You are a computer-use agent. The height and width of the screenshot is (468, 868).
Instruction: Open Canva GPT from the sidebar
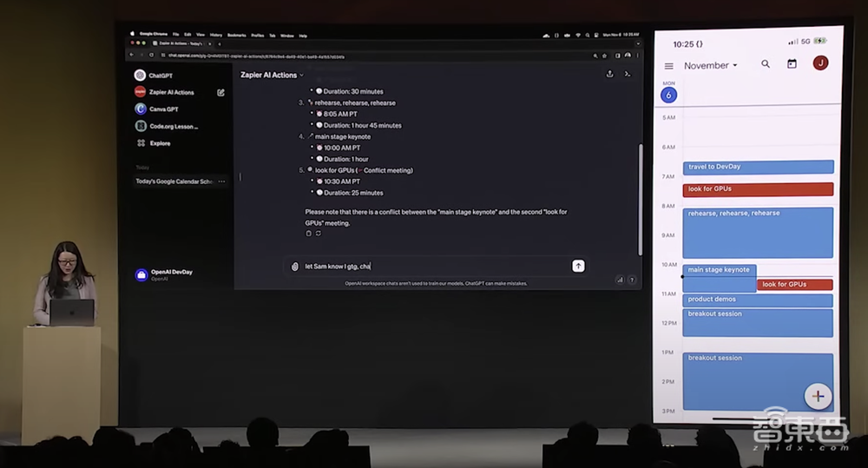(x=163, y=109)
